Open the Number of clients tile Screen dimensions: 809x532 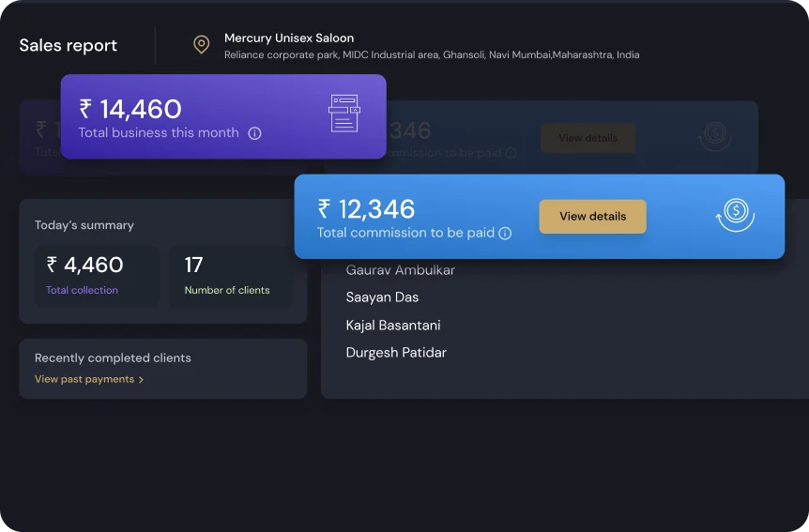coord(231,276)
